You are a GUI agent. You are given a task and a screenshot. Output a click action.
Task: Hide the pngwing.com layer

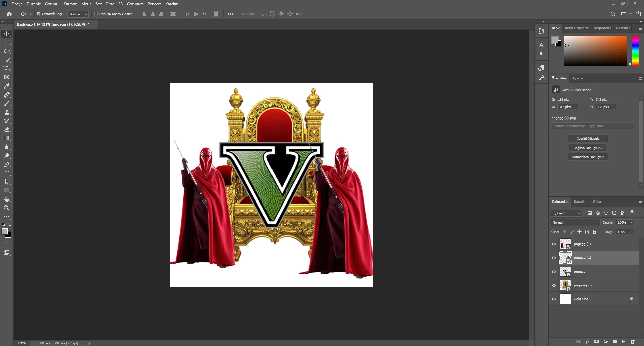tap(554, 285)
